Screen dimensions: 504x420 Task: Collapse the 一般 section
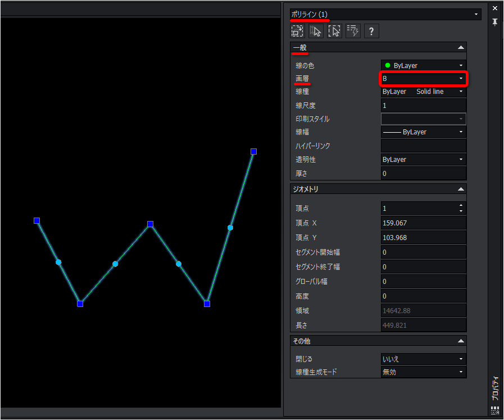[461, 48]
